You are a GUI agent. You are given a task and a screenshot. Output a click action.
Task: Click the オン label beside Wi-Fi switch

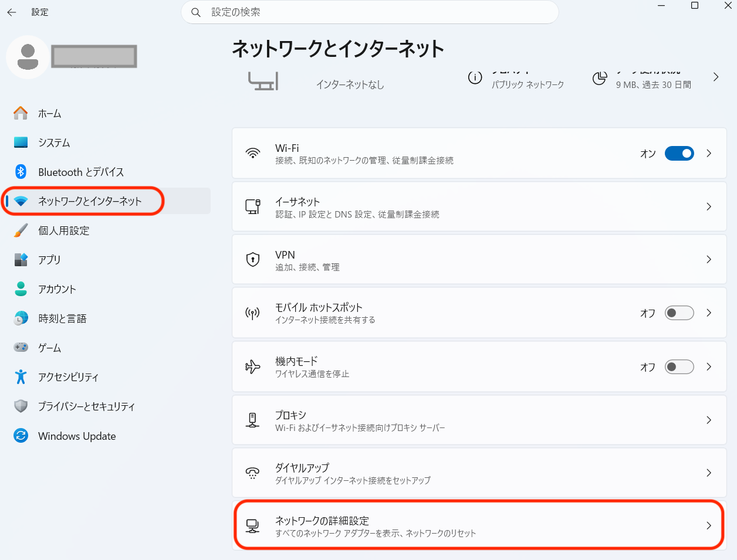(x=648, y=154)
